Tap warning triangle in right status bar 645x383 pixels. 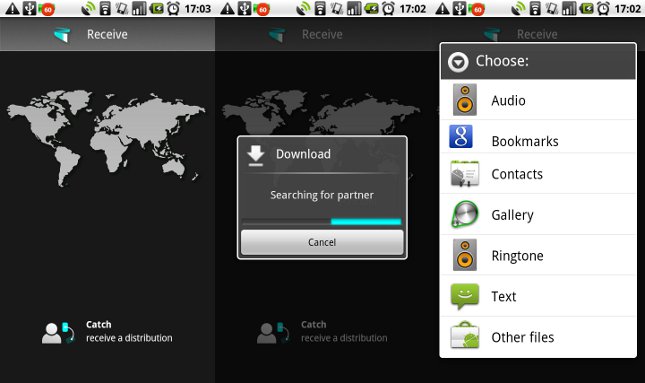tap(443, 9)
